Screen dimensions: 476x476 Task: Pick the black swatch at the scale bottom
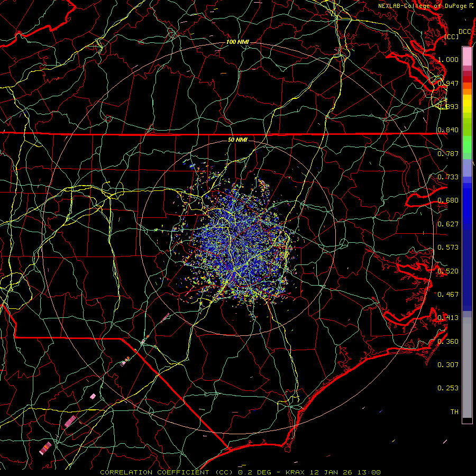(467, 420)
